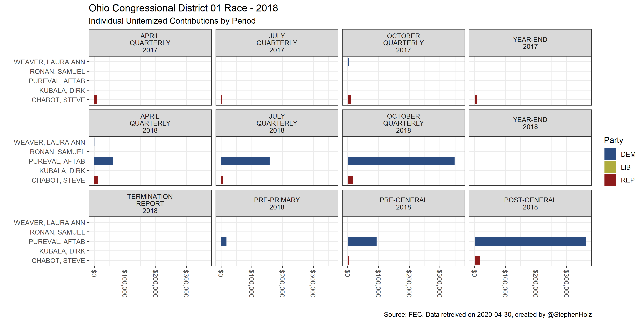Click the chart title Ohio Congressional District
Screen dimensions: 644x322
tap(183, 8)
